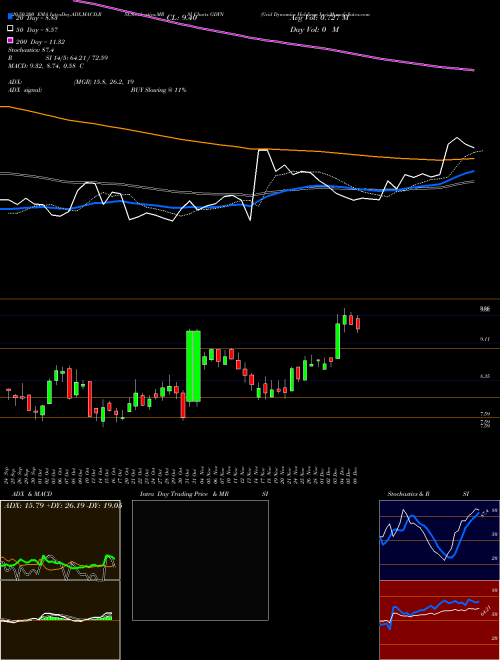Click the 'Avg Vol: 0.727 M' text
This screenshot has width=500, height=660.
[320, 18]
